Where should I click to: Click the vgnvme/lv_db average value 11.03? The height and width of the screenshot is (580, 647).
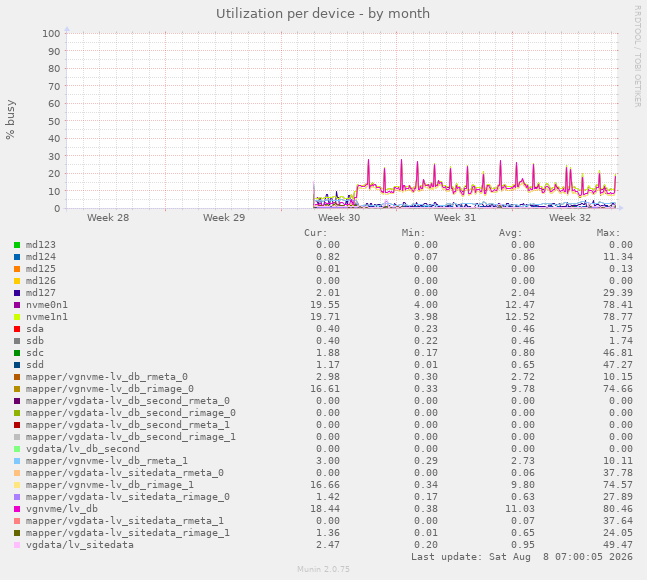tap(520, 509)
